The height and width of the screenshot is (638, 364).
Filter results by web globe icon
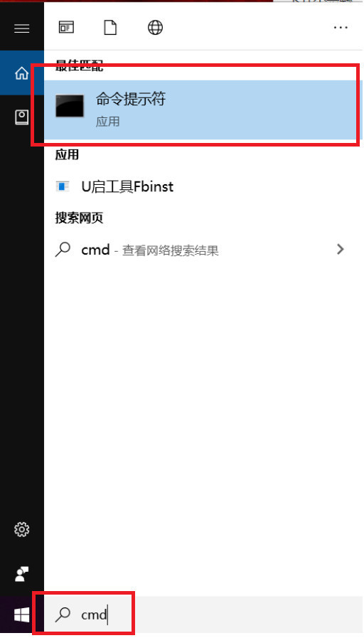[x=155, y=27]
